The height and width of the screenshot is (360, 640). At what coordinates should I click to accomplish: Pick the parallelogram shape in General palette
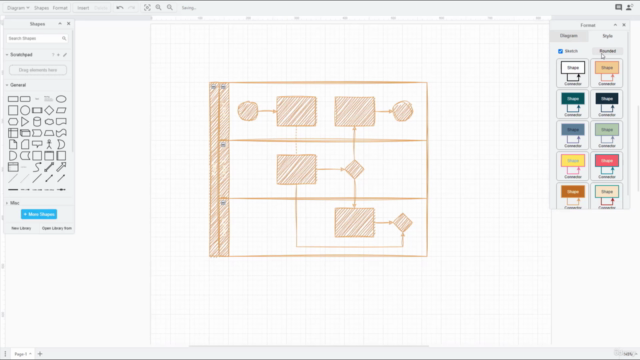click(61, 110)
